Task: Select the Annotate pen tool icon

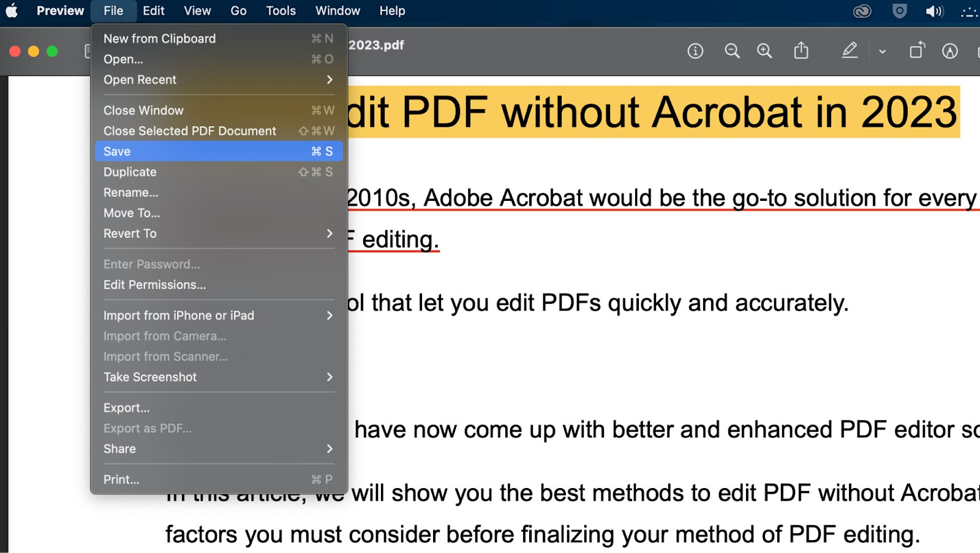Action: [949, 51]
